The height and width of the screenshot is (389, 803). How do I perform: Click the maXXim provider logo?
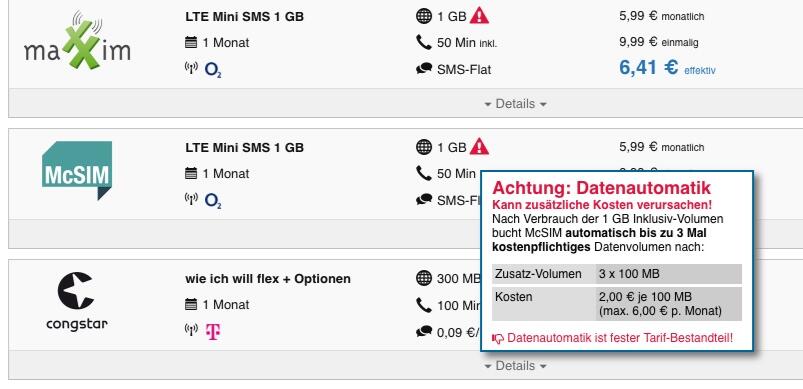click(77, 40)
